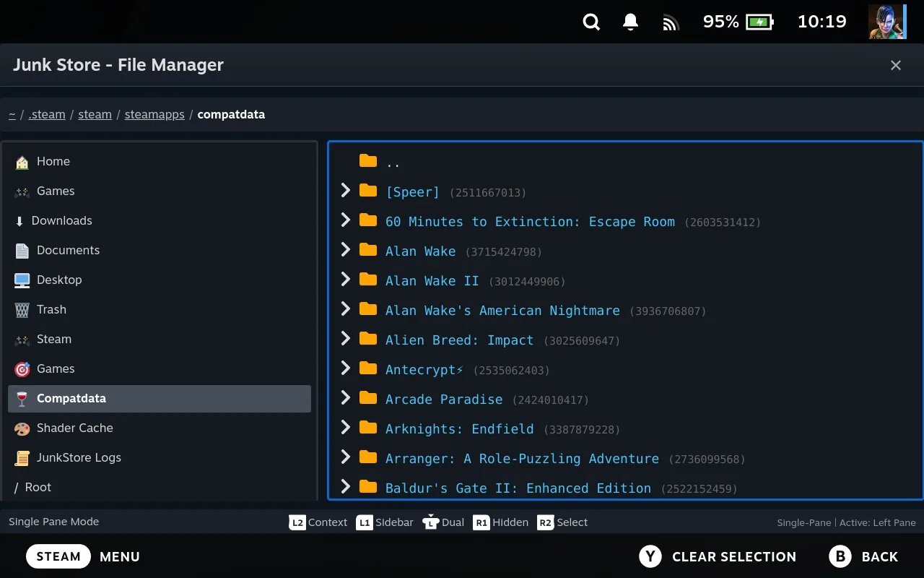Open Downloads in the sidebar
Screen dimensions: 924x578
[160, 220]
